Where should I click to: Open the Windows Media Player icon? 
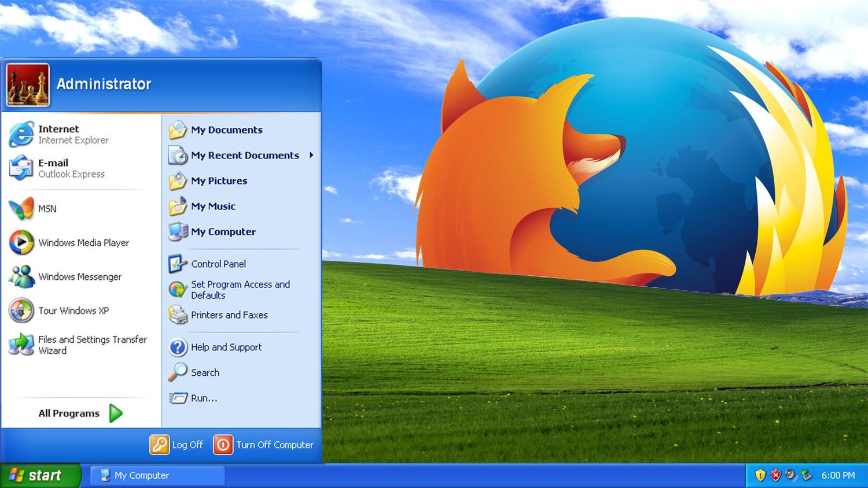[21, 242]
